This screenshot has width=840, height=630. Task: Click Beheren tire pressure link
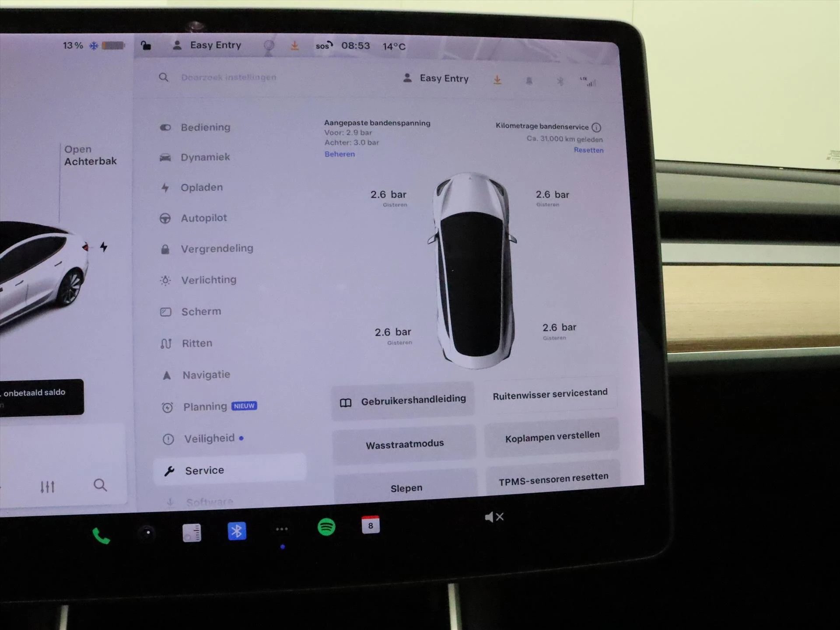339,154
